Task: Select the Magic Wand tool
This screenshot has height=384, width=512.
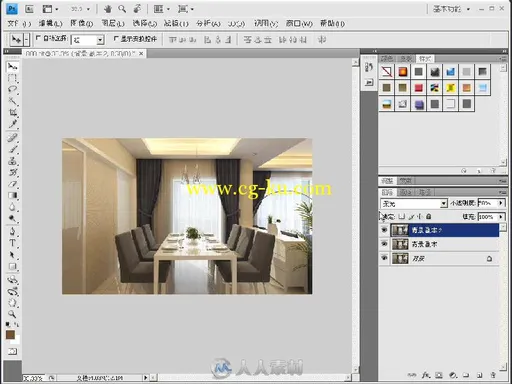Action: (x=12, y=101)
